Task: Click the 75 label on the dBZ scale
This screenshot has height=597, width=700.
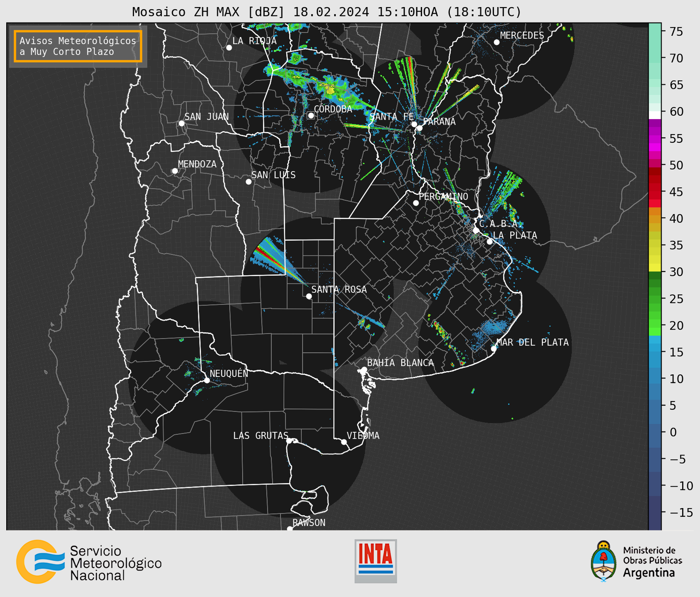Action: click(676, 32)
